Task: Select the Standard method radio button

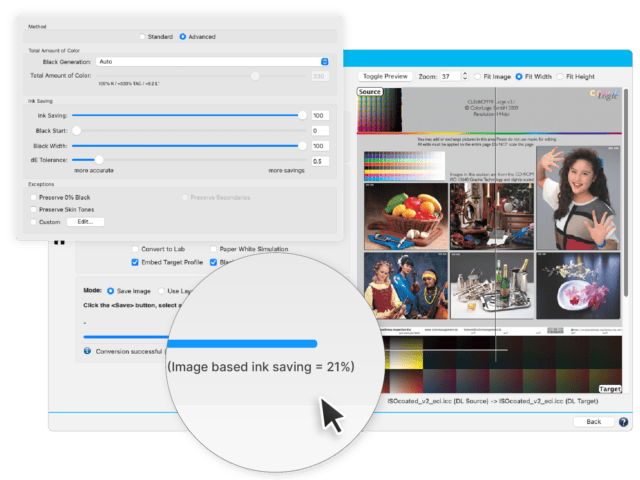Action: click(x=142, y=37)
